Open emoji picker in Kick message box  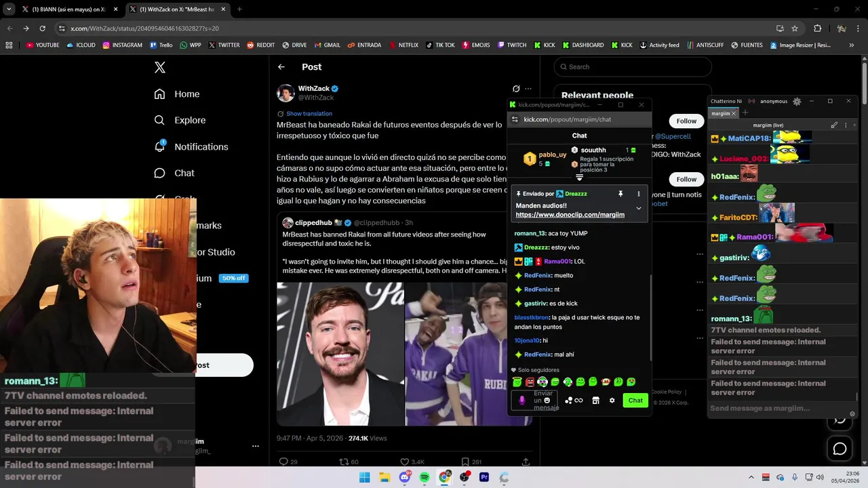(x=547, y=401)
